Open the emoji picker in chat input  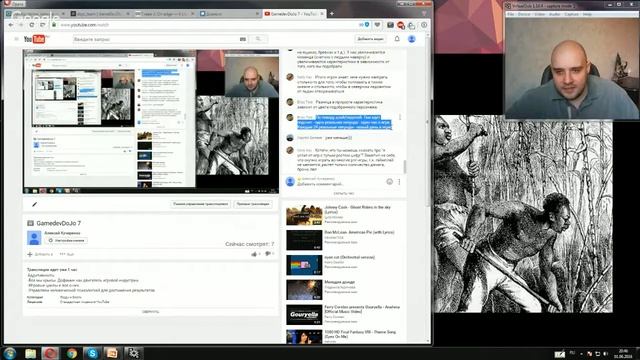pos(389,182)
